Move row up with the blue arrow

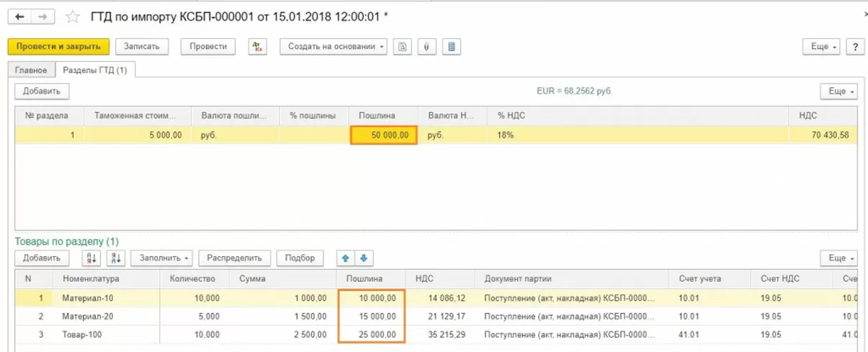pyautogui.click(x=346, y=258)
